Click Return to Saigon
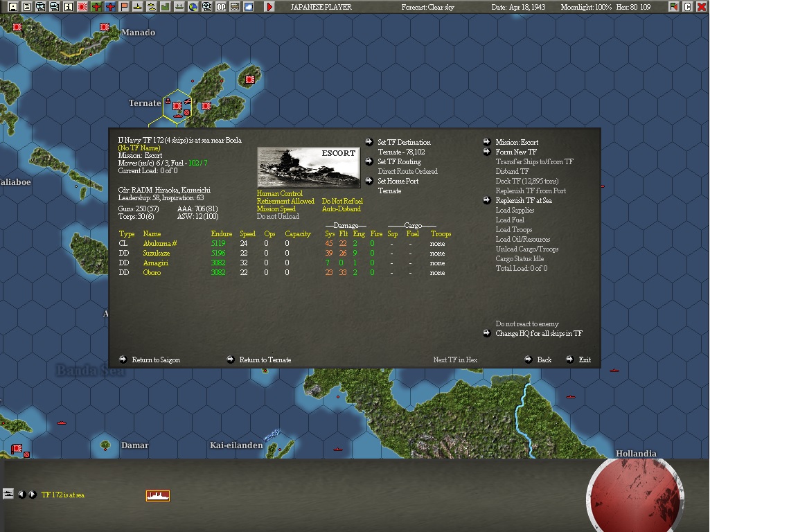798x532 pixels. point(156,360)
